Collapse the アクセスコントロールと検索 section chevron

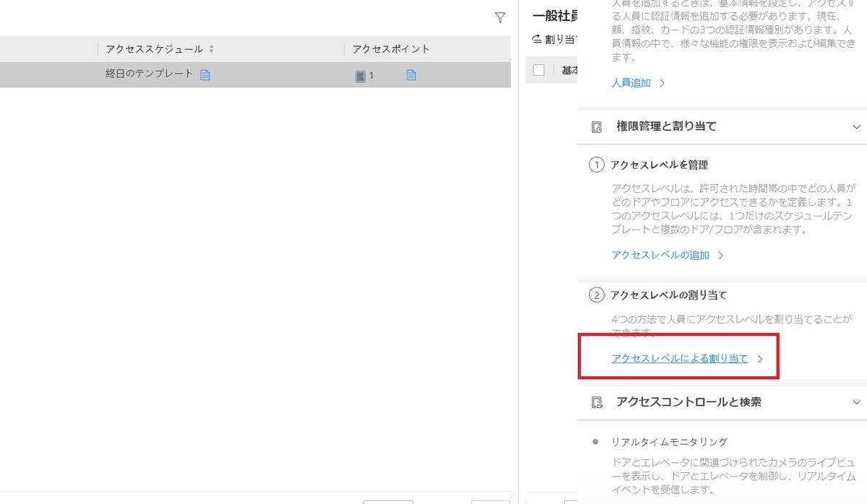click(x=857, y=402)
